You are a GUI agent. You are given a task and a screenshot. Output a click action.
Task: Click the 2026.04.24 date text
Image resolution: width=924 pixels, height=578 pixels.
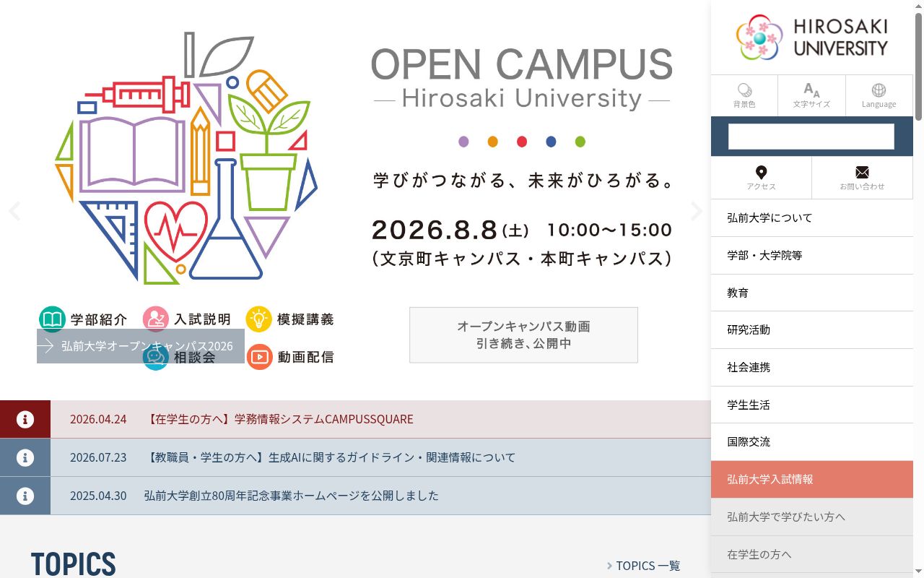pos(98,419)
